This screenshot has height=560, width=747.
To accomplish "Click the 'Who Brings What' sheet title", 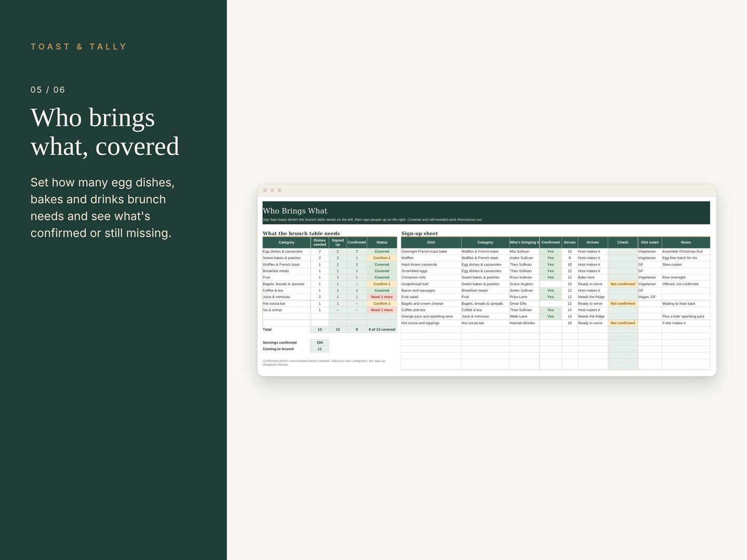I will coord(295,211).
